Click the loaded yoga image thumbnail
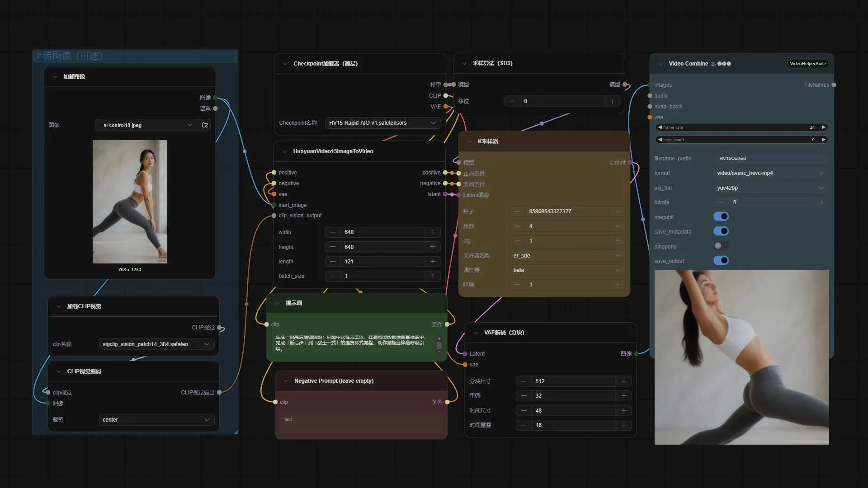Viewport: 868px width, 488px height. tap(130, 202)
